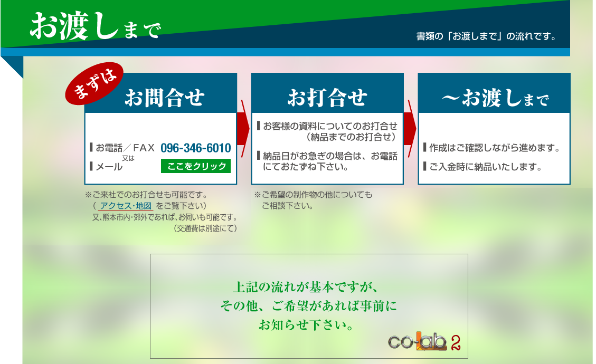Select the お問合せ step header
The image size is (596, 364).
coord(164,98)
